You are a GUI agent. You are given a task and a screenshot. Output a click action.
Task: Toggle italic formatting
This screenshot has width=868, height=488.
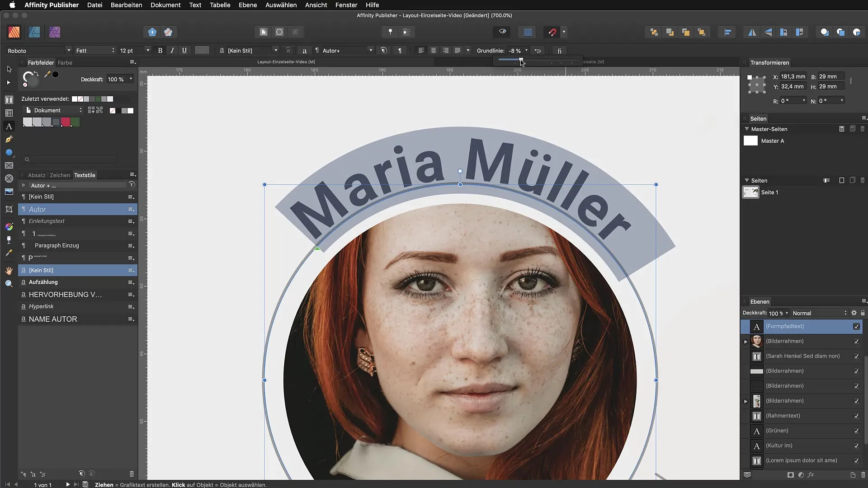[x=172, y=51]
